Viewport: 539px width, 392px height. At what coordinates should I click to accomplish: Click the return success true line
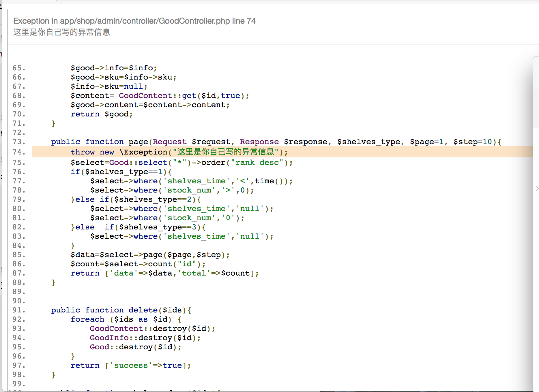[x=131, y=365]
